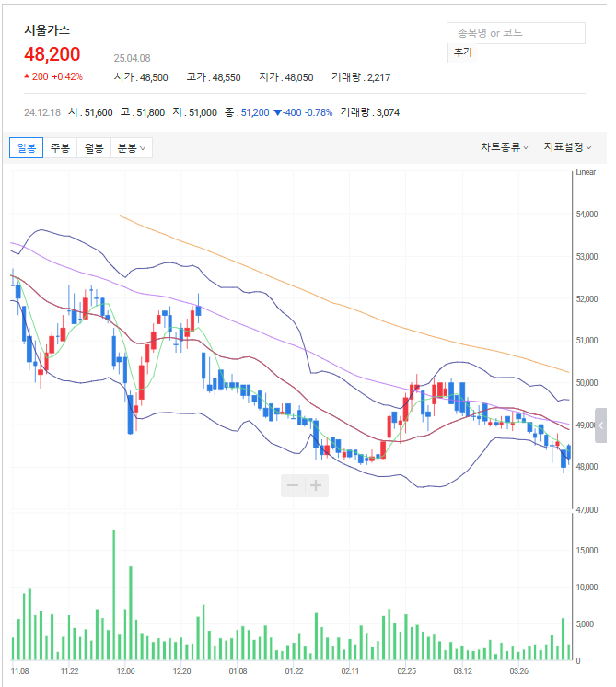Screen dimensions: 616x687
Task: Click the hovered date 24.12.18
Action: [42, 112]
